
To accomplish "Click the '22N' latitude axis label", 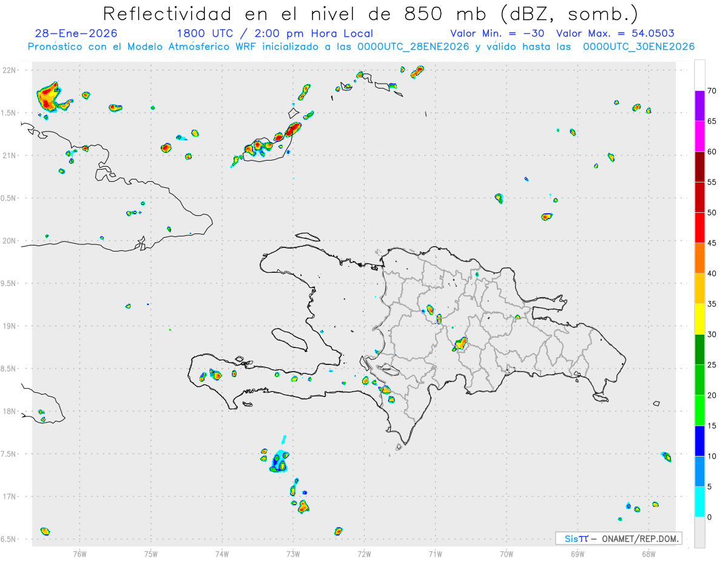I will point(10,70).
